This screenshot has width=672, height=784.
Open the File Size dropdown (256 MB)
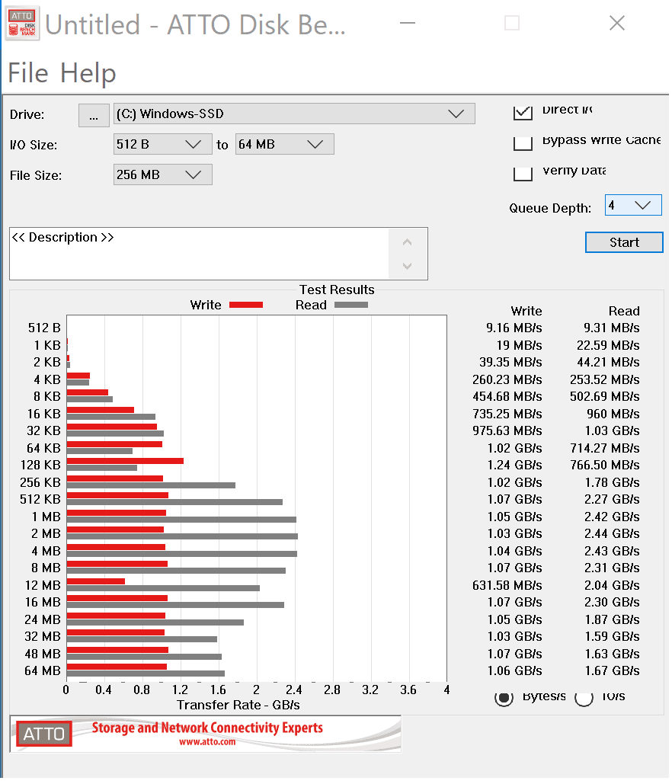click(162, 175)
